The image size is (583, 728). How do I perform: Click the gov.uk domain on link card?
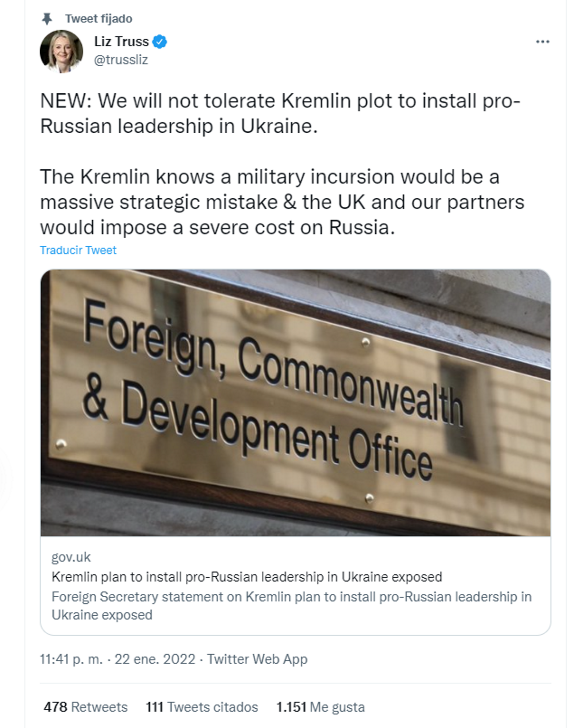(71, 557)
